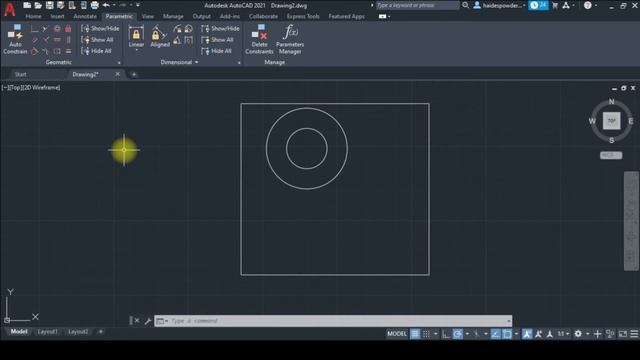Viewport: 640px width, 360px height.
Task: Apply the Tangent geometric constraint icon
Action: pyautogui.click(x=34, y=51)
